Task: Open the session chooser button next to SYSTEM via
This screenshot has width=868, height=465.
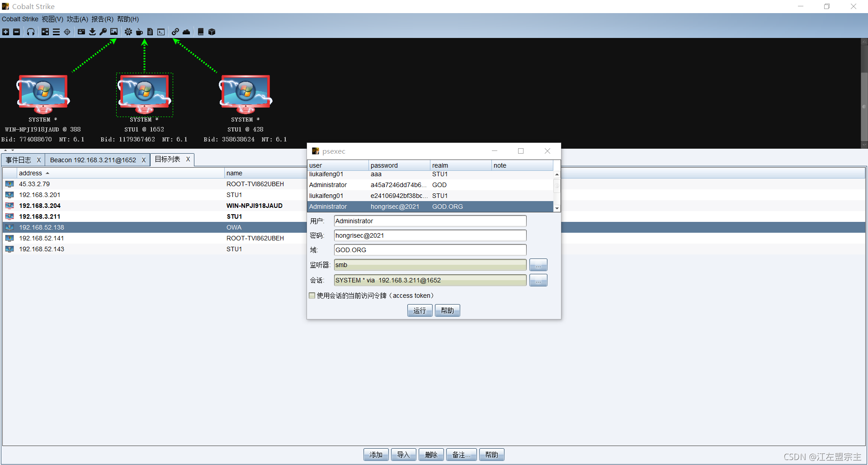Action: coord(538,280)
